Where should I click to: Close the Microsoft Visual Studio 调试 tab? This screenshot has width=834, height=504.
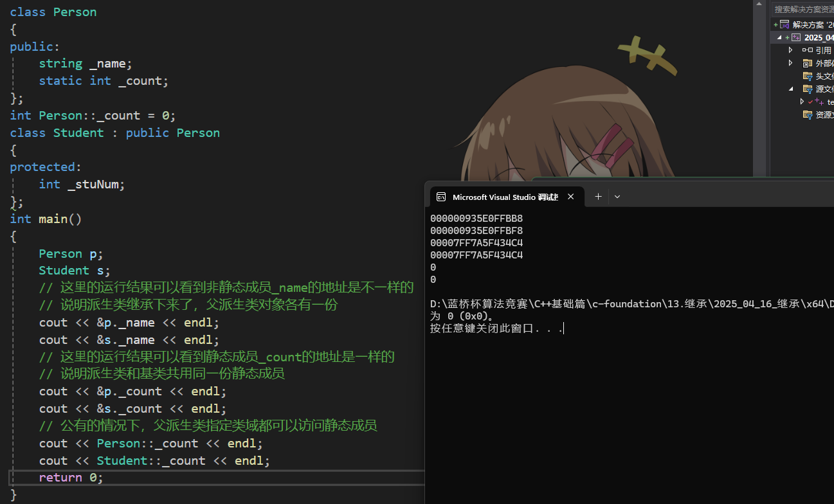click(570, 197)
